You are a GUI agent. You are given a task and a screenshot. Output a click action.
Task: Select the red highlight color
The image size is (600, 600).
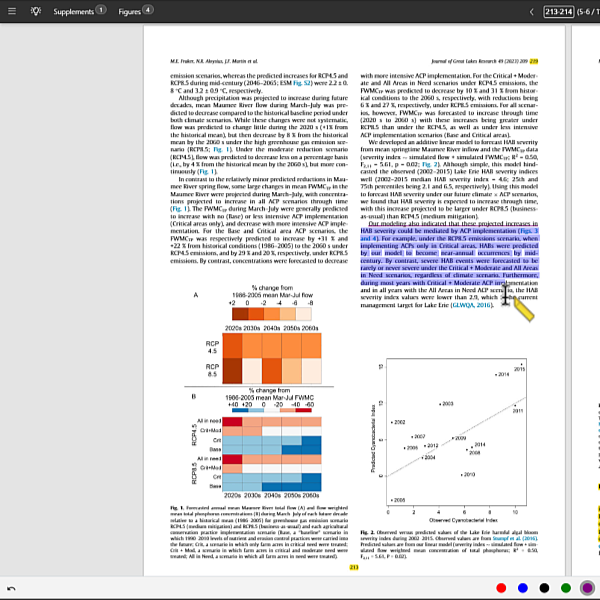[x=501, y=588]
